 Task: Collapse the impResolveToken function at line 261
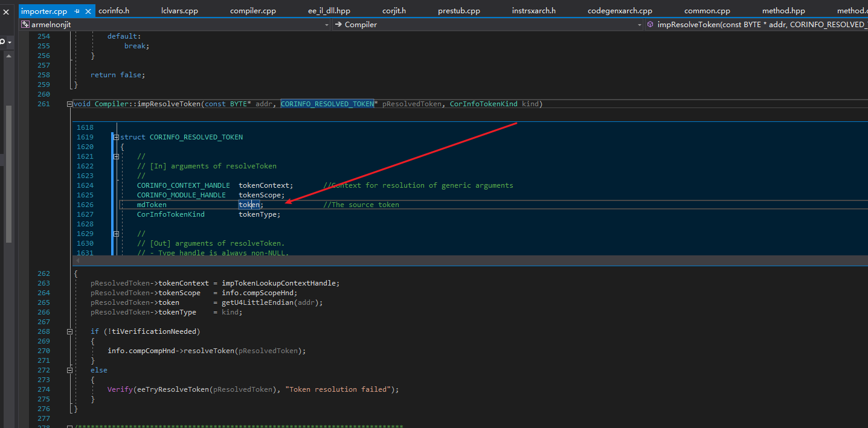70,104
